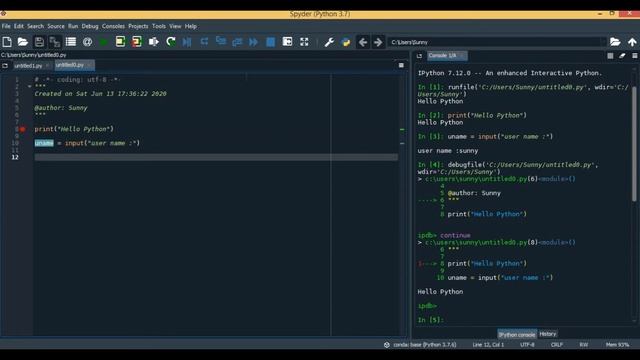Open Preferences with the wrench icon
Viewport: 640px width, 360px height.
(x=329, y=42)
